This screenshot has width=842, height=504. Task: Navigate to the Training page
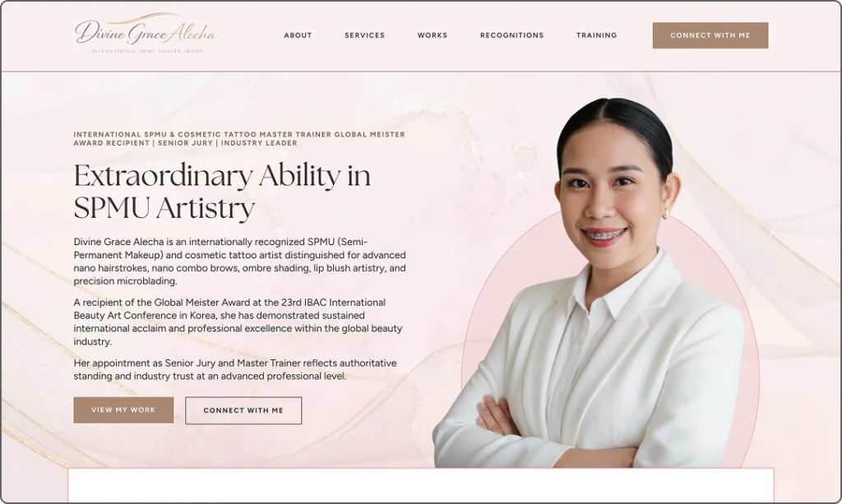597,35
